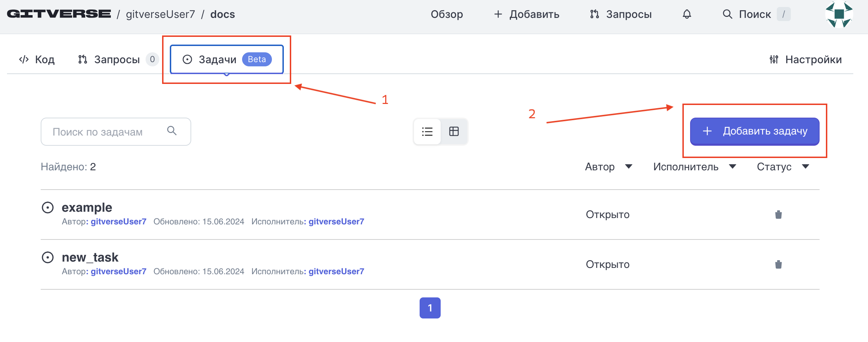Viewport: 868px width, 342px height.
Task: Open repository Настройки
Action: (806, 59)
